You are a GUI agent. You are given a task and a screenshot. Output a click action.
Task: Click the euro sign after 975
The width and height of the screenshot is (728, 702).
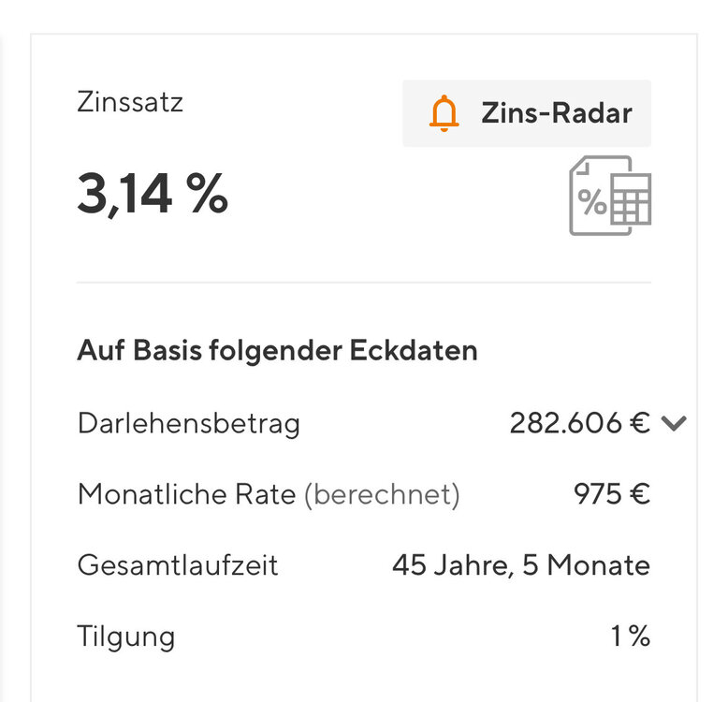click(639, 494)
